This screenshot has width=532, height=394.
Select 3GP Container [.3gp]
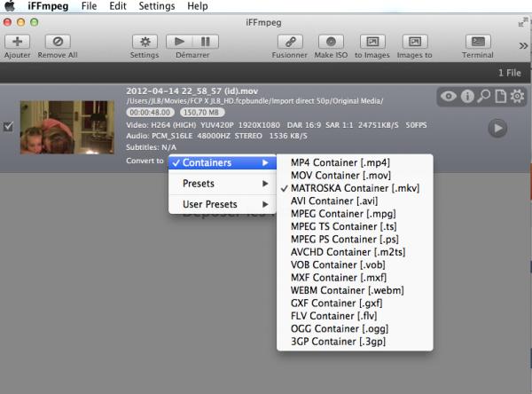point(355,342)
